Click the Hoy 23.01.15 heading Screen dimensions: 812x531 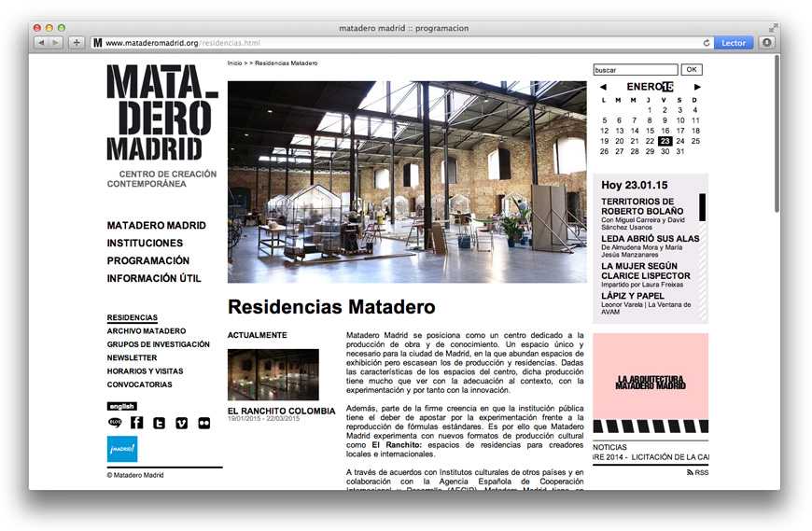tap(635, 186)
